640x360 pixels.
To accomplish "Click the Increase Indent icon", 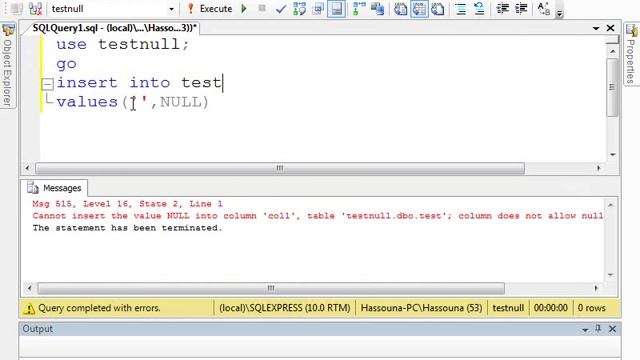I will (521, 9).
